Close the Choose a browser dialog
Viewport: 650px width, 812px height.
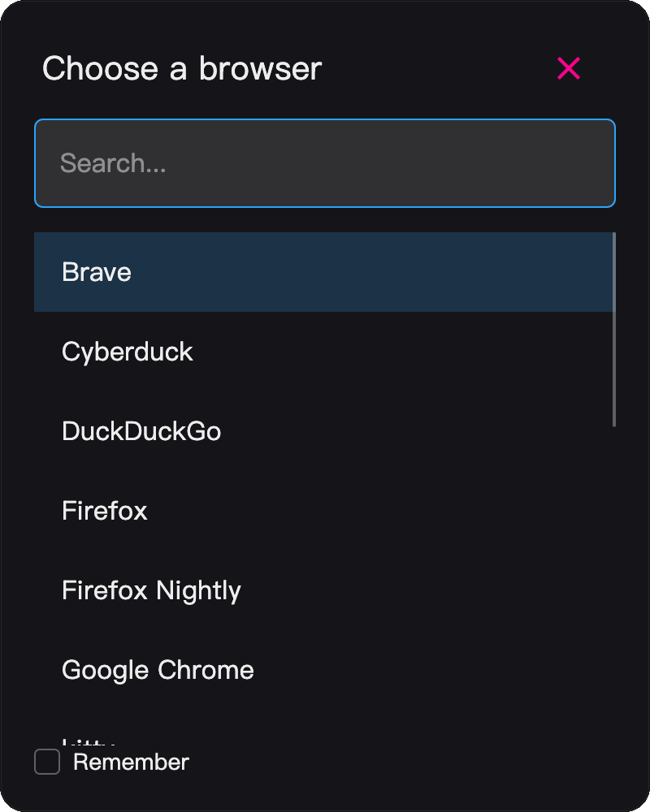click(569, 69)
